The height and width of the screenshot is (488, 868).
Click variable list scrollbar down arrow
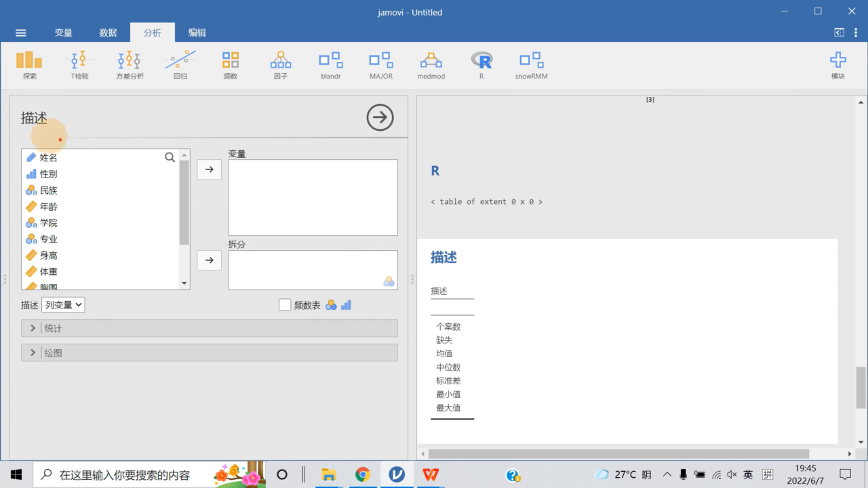pyautogui.click(x=184, y=283)
